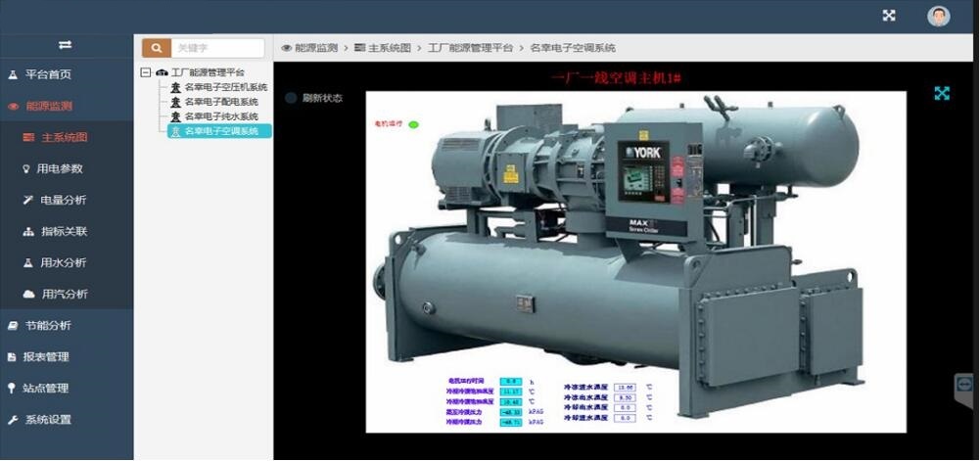The width and height of the screenshot is (980, 461).
Task: Click the green 电机运行 status indicator
Action: (x=414, y=124)
